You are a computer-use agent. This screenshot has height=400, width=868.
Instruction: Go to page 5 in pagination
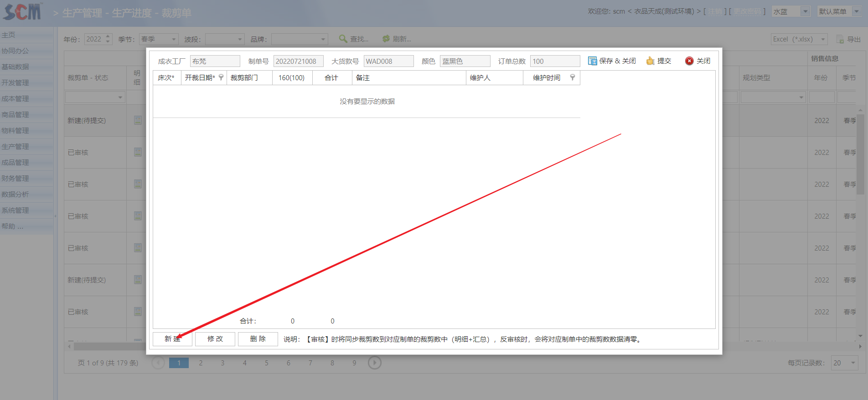point(267,363)
